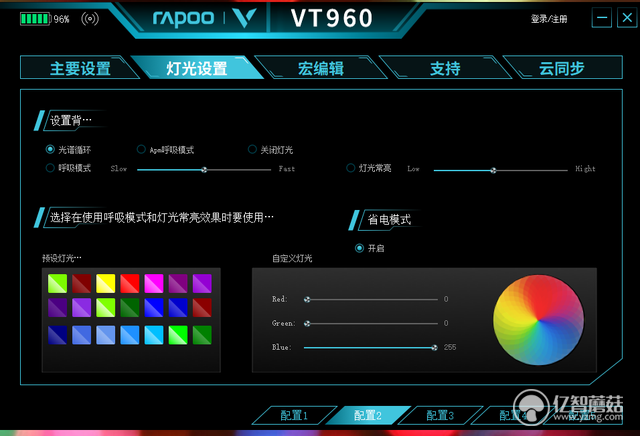The height and width of the screenshot is (436, 640).
Task: Click the Red channel slider
Action: pos(371,300)
